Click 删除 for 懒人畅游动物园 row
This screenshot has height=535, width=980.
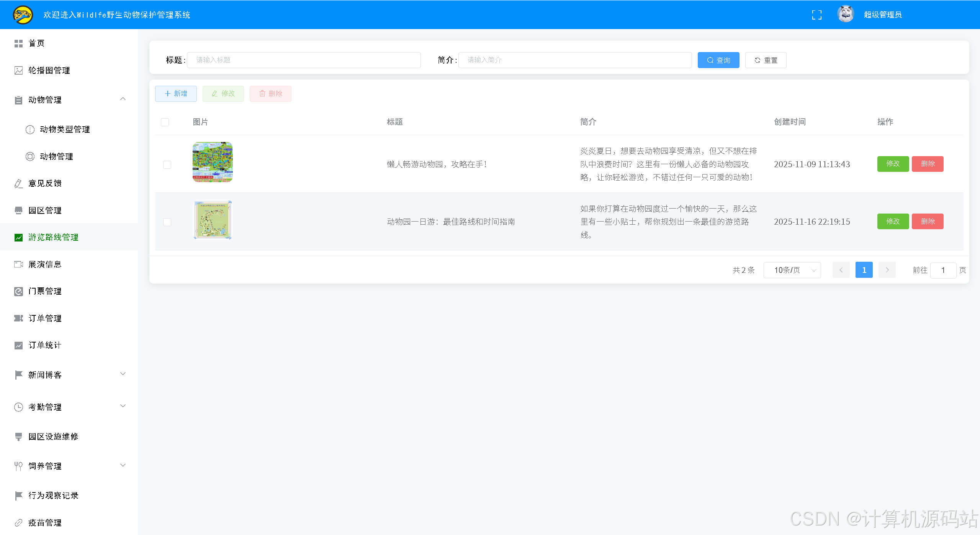click(x=928, y=164)
